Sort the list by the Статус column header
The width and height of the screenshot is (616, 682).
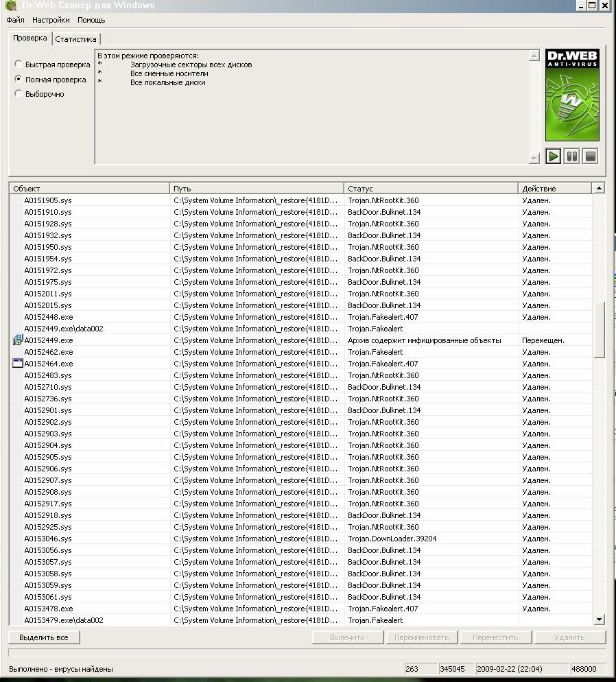tap(430, 189)
